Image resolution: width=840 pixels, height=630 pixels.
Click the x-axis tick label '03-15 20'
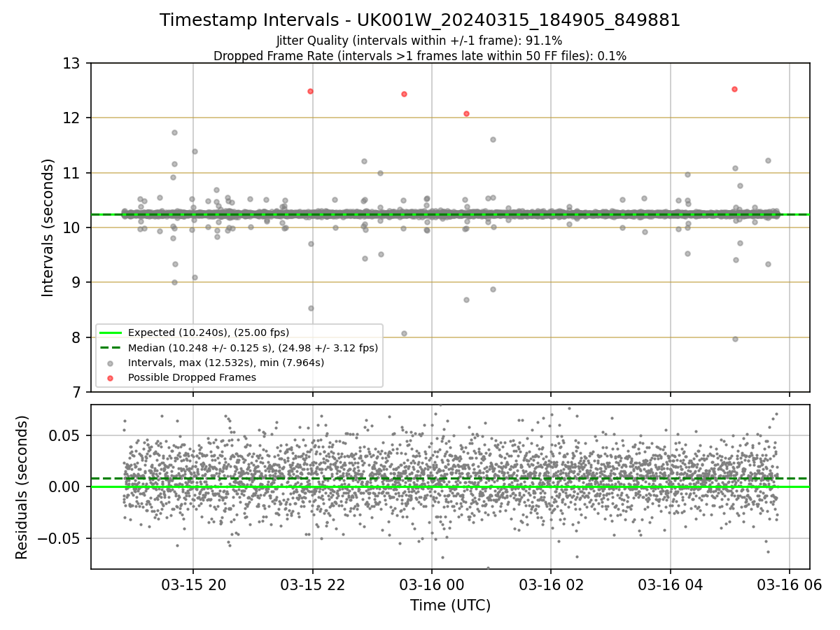pyautogui.click(x=193, y=585)
